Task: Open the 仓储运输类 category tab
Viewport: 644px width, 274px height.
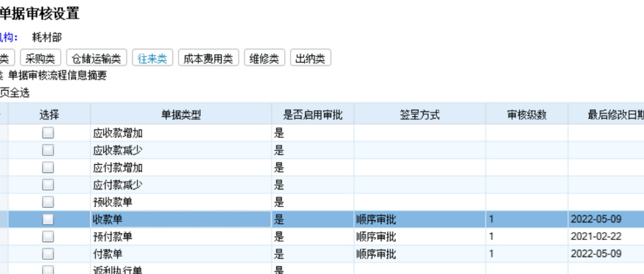Action: point(96,58)
